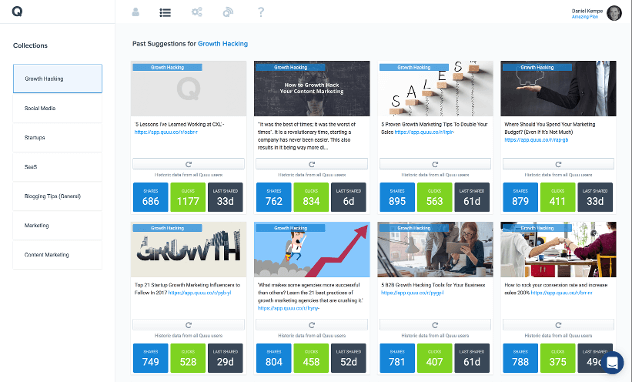This screenshot has height=382, width=632.
Task: Click reshare button under the SALES stairs card
Action: [x=435, y=164]
